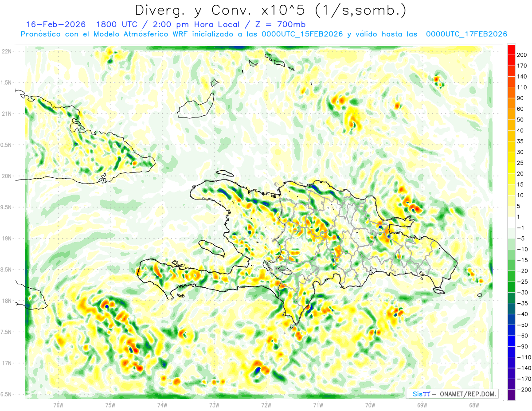Viewport: 532px width, 411px height.
Task: Click the '74W' longitude label
Action: 162,405
